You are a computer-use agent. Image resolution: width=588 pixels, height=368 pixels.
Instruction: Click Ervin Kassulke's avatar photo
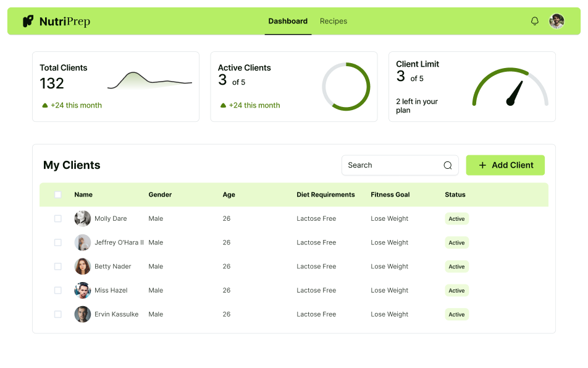tap(82, 314)
